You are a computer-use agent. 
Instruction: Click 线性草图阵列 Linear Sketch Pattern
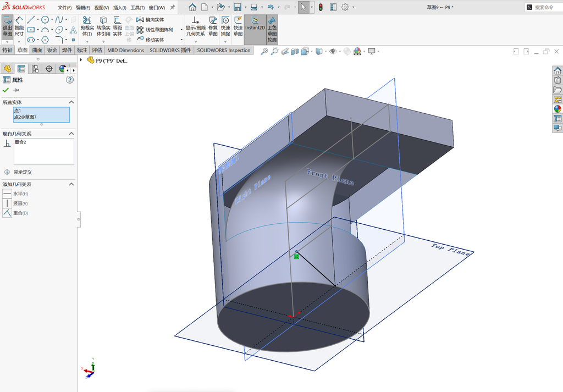click(154, 30)
